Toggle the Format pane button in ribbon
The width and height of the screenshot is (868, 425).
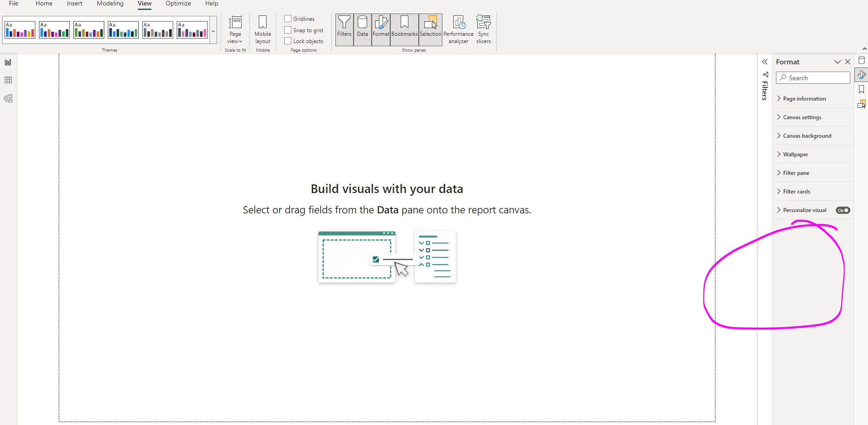[x=381, y=29]
